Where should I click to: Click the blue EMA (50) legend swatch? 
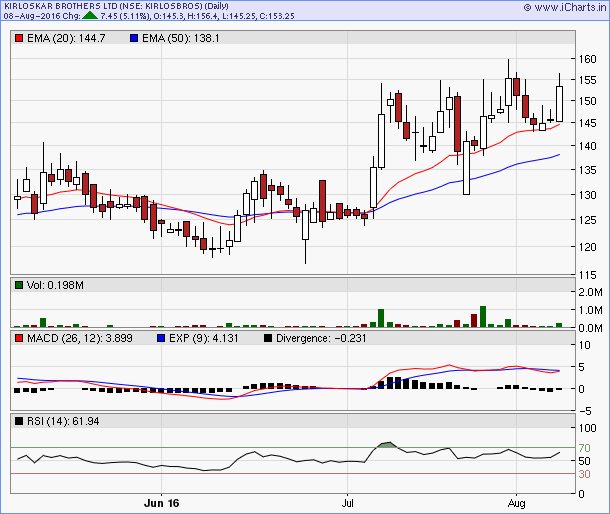pyautogui.click(x=134, y=38)
